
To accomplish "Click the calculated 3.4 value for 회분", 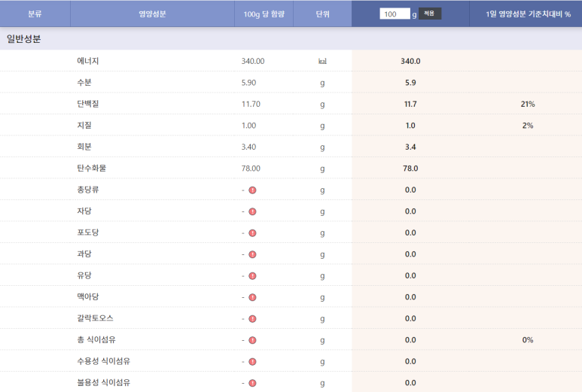I will pos(410,147).
